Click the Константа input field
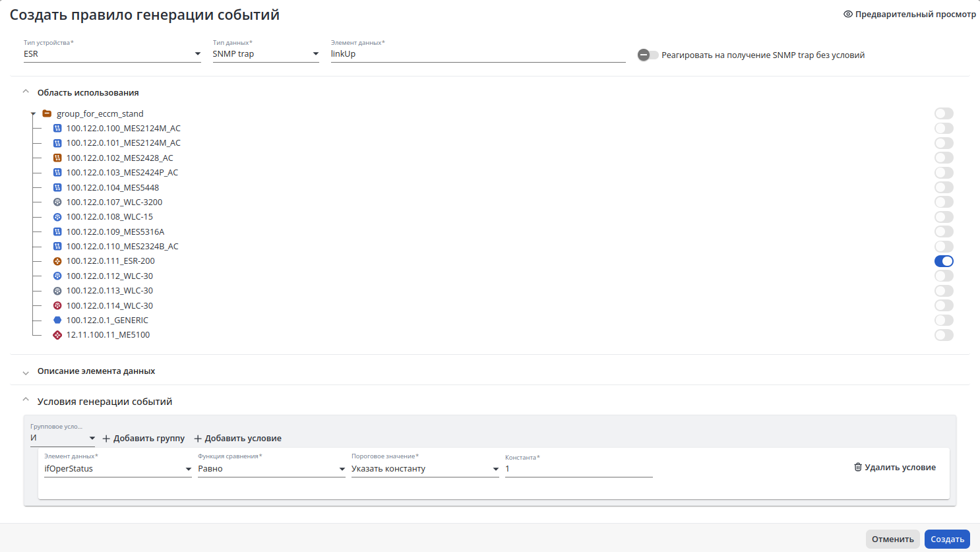The width and height of the screenshot is (980, 552). pyautogui.click(x=579, y=469)
